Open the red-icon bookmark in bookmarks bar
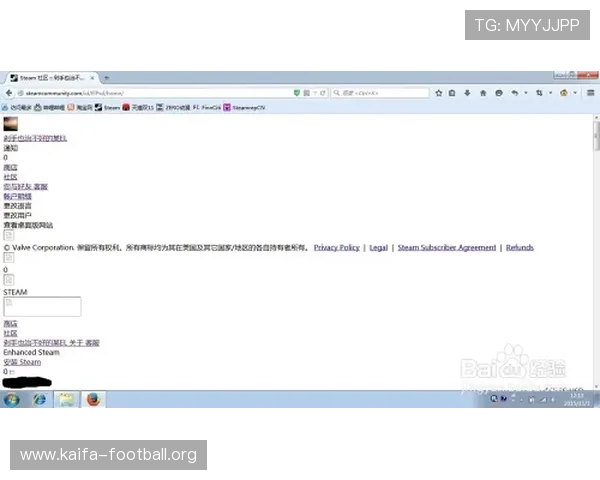Image resolution: width=600 pixels, height=480 pixels. (x=138, y=108)
